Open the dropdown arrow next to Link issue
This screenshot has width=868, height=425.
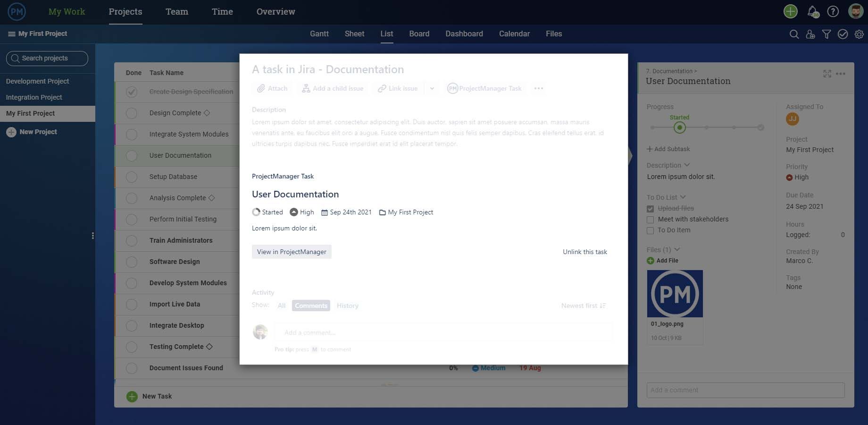(432, 88)
